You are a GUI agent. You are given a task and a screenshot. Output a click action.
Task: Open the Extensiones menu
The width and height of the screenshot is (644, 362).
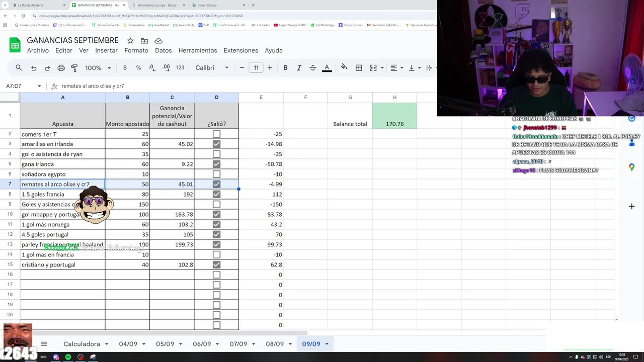coord(241,50)
